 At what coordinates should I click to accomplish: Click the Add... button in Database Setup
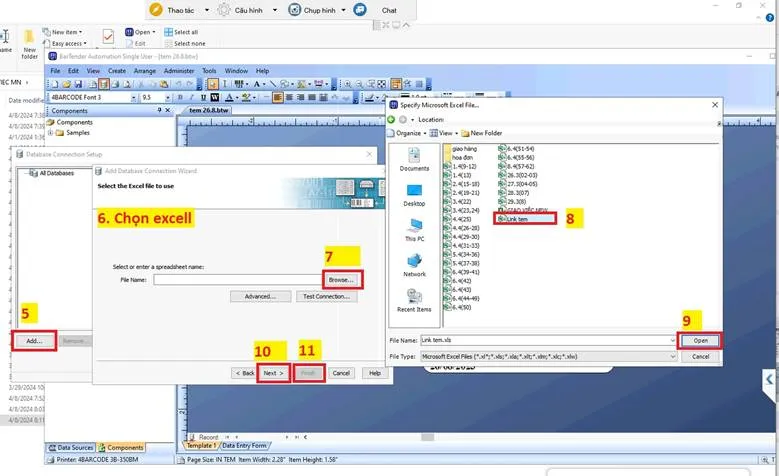(x=34, y=341)
